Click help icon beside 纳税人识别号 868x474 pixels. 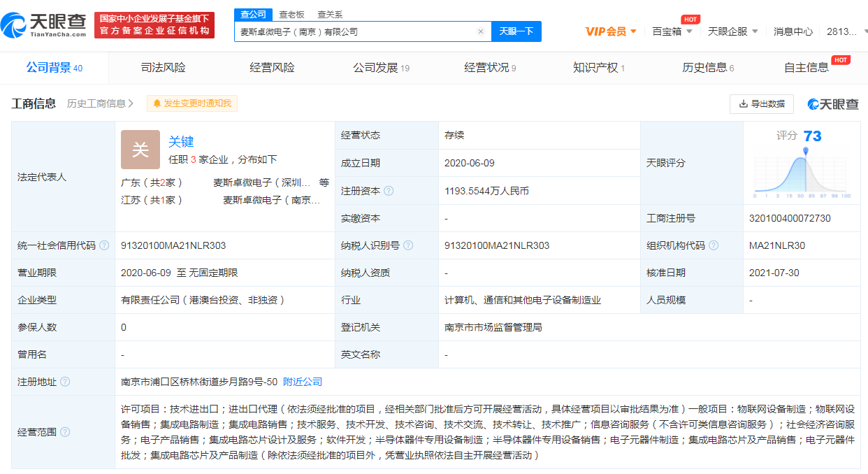(x=408, y=245)
